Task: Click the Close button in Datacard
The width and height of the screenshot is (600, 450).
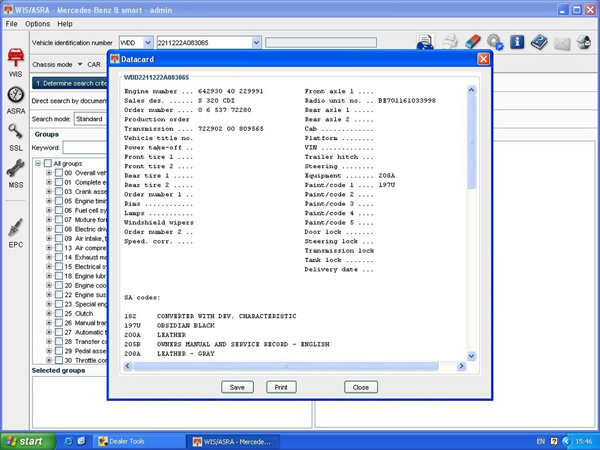Action: click(360, 387)
